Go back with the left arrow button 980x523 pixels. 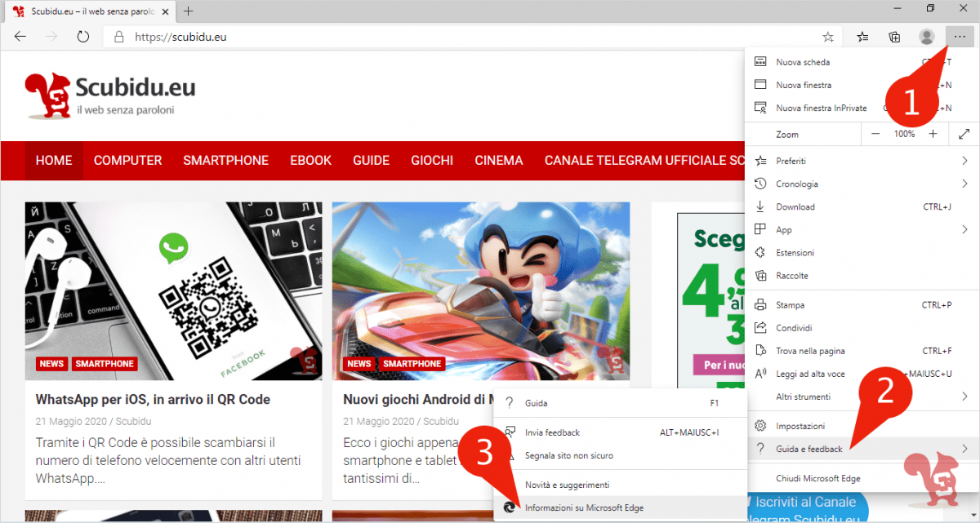20,37
